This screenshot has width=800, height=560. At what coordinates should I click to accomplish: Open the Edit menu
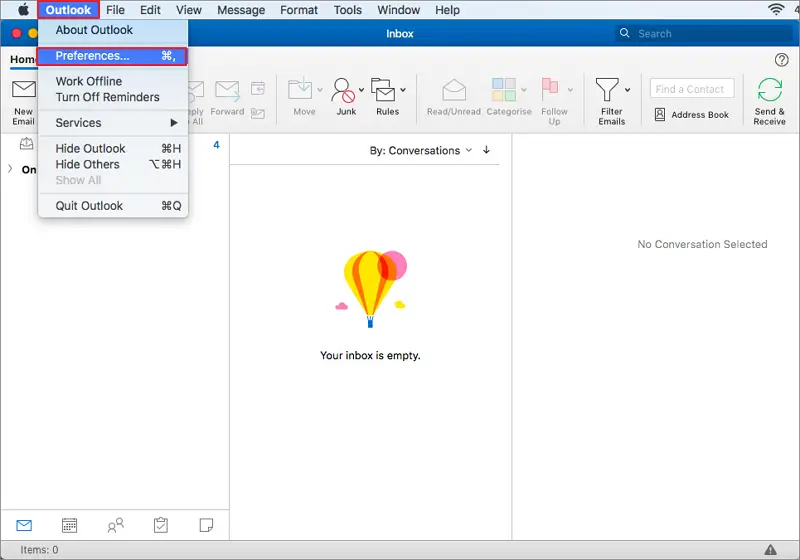[x=151, y=10]
